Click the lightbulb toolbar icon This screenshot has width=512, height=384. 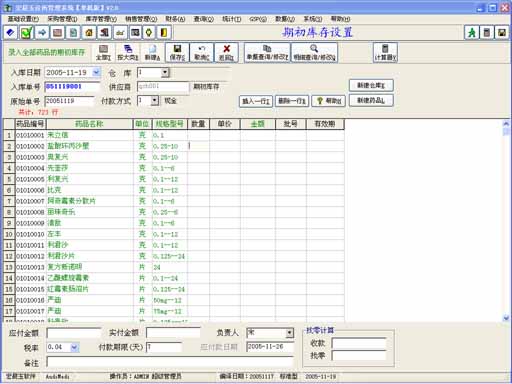(149, 32)
